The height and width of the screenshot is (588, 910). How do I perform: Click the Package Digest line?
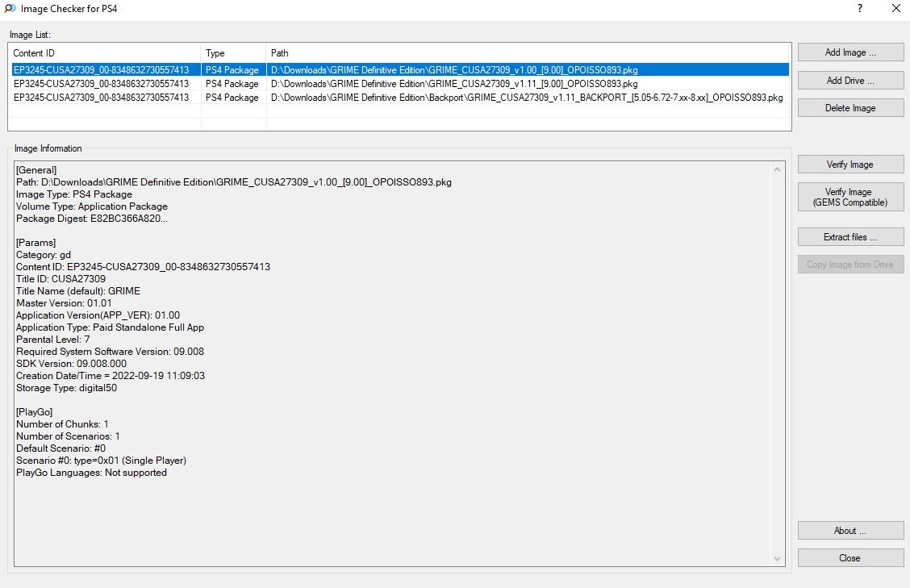tap(92, 219)
